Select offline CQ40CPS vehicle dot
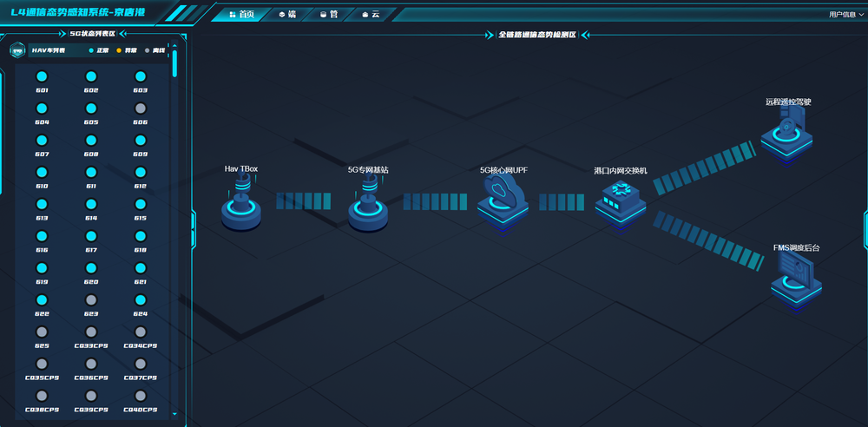Image resolution: width=868 pixels, height=427 pixels. (x=141, y=396)
